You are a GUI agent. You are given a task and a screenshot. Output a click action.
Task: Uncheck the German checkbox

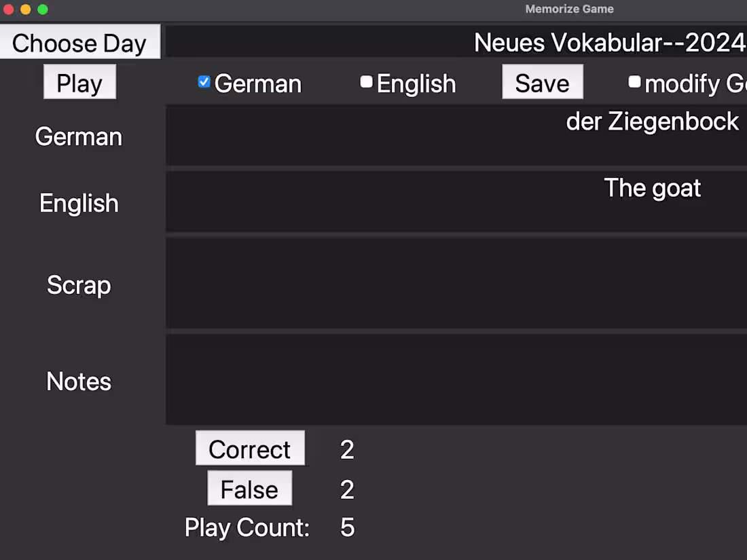[204, 82]
